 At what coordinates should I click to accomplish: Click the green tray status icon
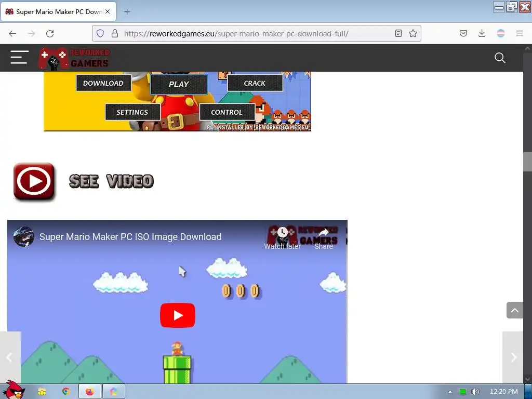463,392
